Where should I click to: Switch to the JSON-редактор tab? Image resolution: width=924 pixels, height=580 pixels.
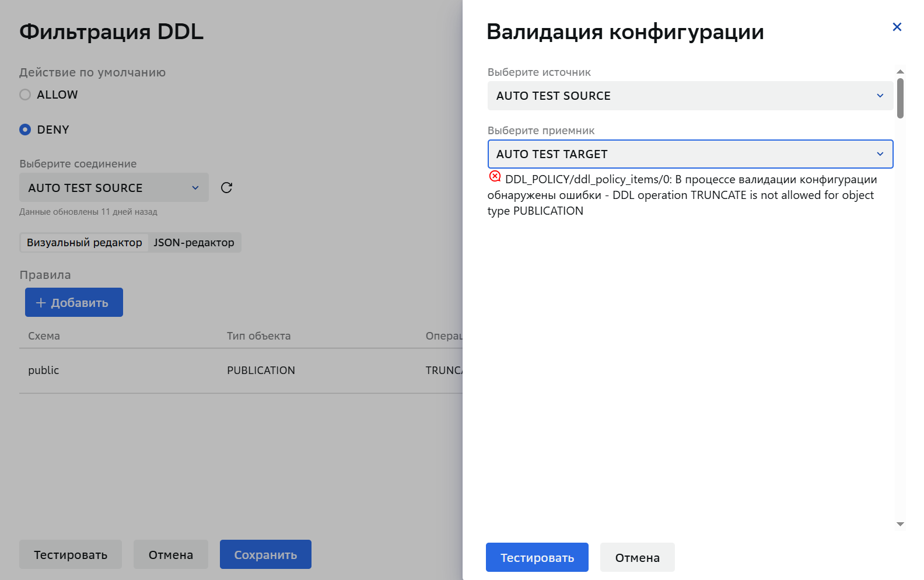(194, 243)
